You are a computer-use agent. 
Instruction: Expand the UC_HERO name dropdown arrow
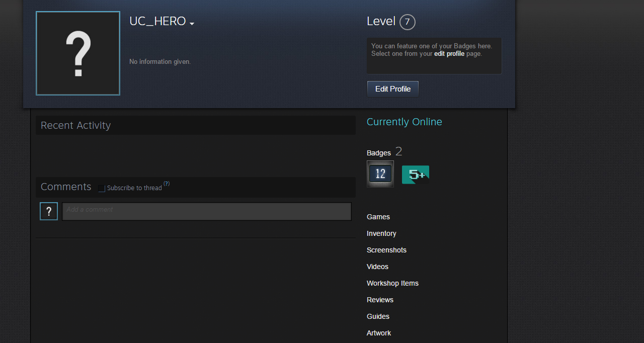[x=192, y=24]
